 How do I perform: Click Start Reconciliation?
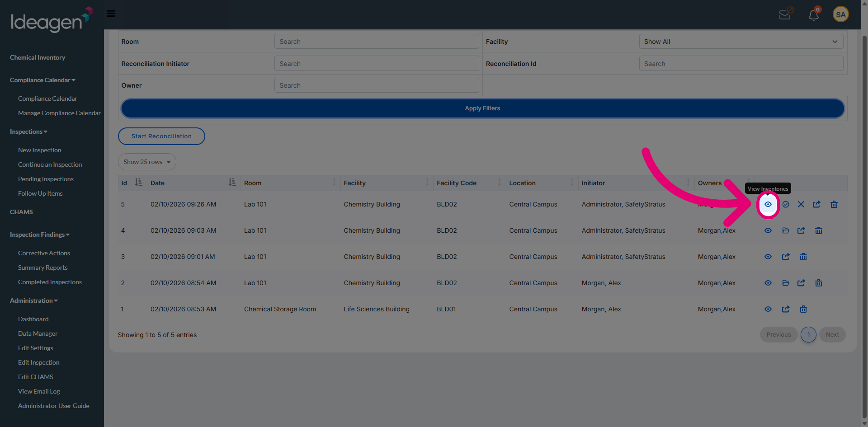click(x=161, y=136)
